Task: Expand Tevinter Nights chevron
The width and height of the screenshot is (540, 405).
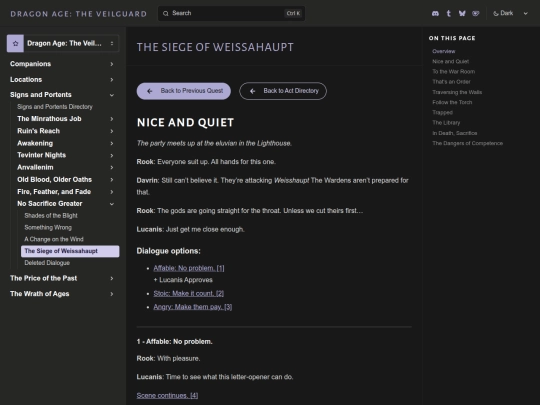Action: coord(112,155)
